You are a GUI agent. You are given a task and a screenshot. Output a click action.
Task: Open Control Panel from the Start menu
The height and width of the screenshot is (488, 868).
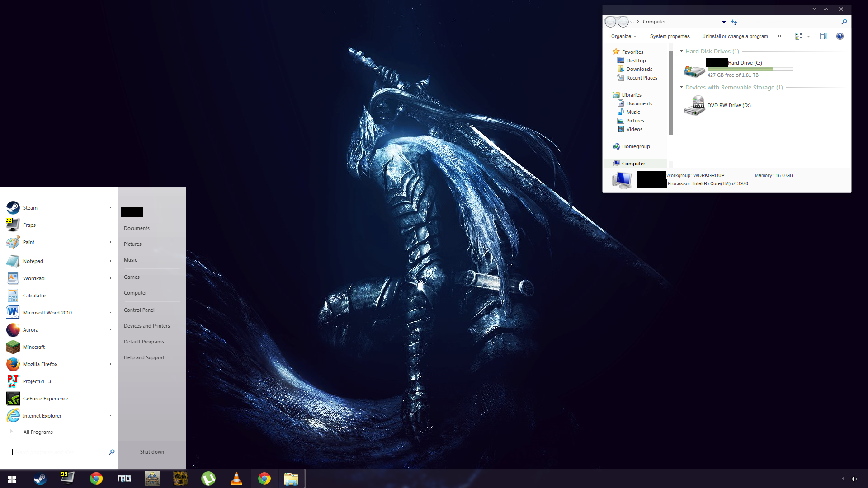pos(139,310)
